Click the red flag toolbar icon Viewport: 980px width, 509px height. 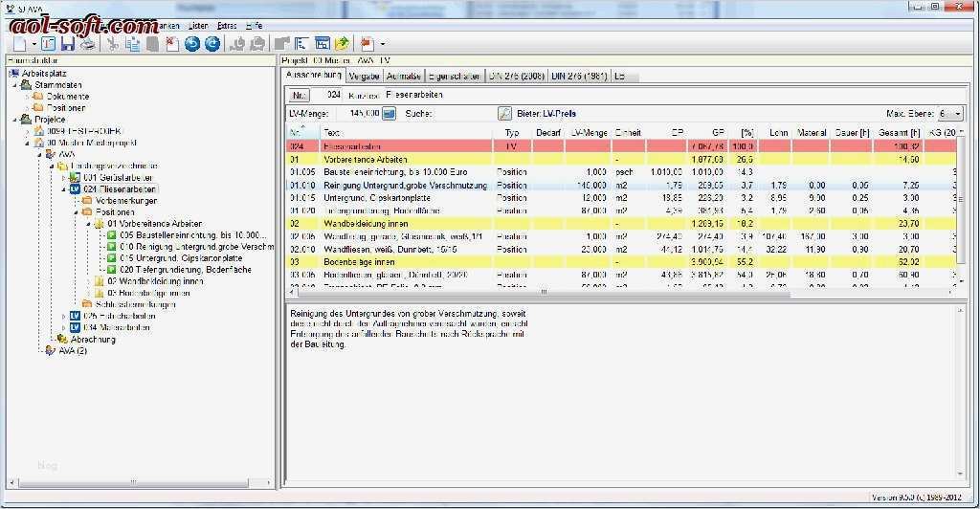coord(367,43)
